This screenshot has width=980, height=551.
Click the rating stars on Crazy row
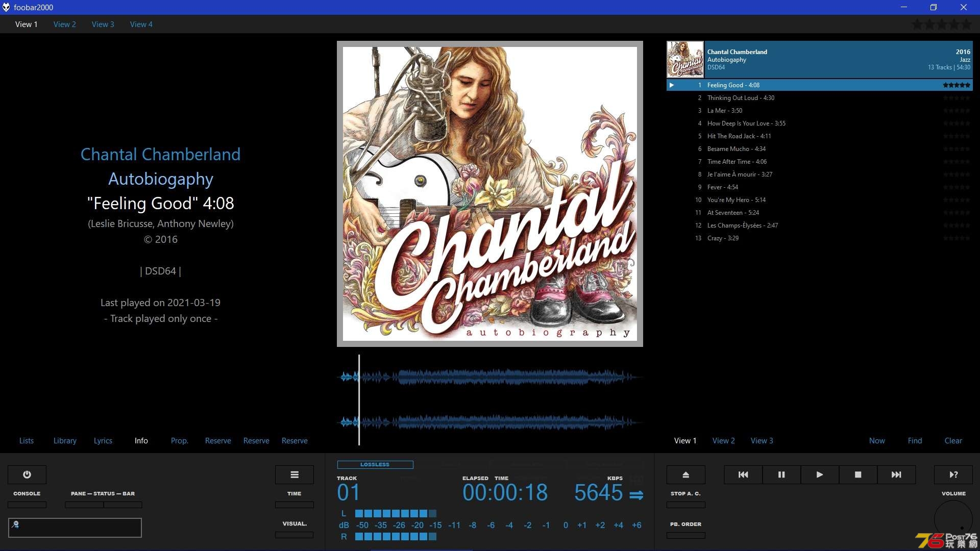point(957,238)
